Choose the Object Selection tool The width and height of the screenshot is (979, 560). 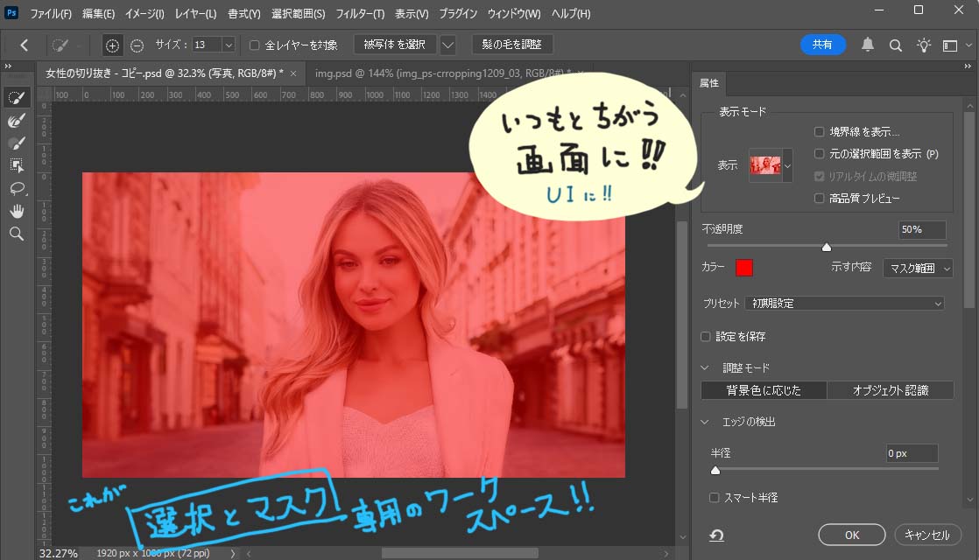tap(17, 165)
